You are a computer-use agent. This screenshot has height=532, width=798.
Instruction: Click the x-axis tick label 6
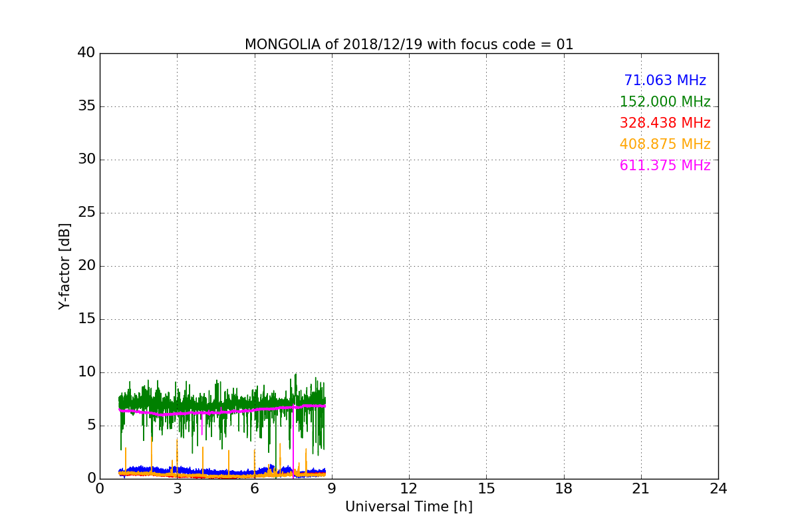point(254,489)
